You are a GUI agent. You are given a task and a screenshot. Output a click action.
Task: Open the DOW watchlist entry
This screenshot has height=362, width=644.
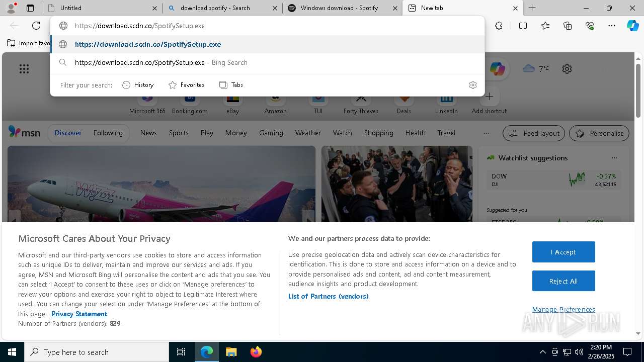pyautogui.click(x=553, y=180)
